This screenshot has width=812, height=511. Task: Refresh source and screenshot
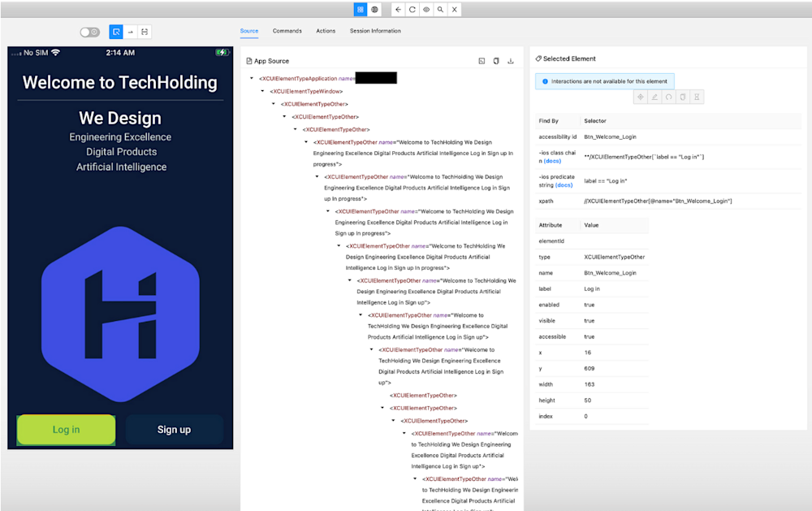(x=412, y=10)
